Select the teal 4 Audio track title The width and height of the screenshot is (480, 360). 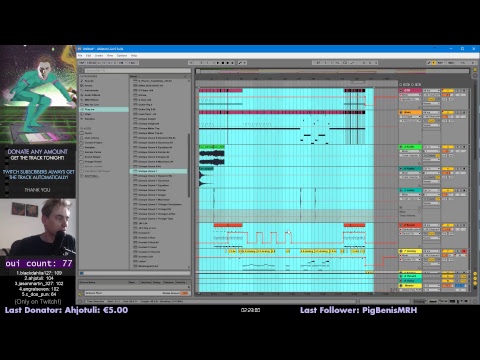tap(413, 169)
